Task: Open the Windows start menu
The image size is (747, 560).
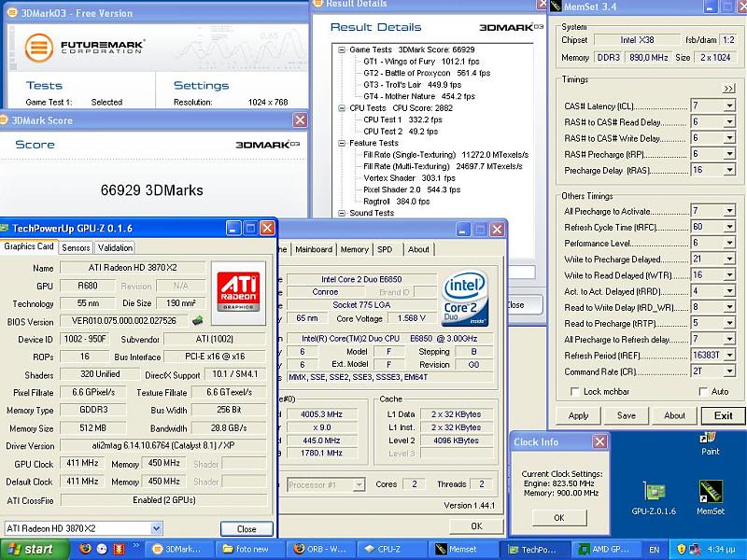Action: [34, 550]
